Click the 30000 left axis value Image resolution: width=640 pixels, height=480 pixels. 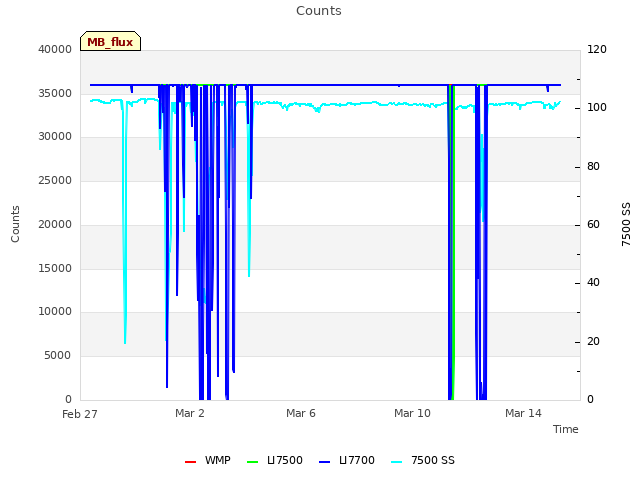[55, 137]
